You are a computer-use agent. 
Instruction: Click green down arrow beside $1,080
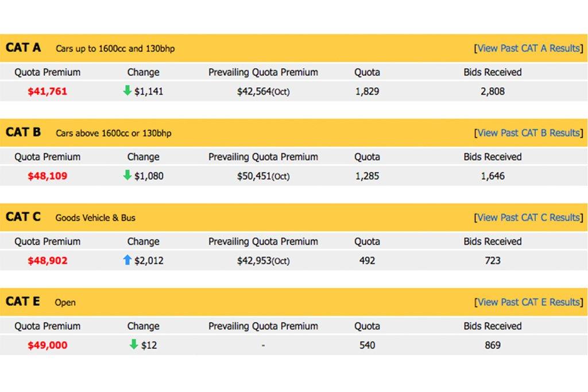pos(127,175)
